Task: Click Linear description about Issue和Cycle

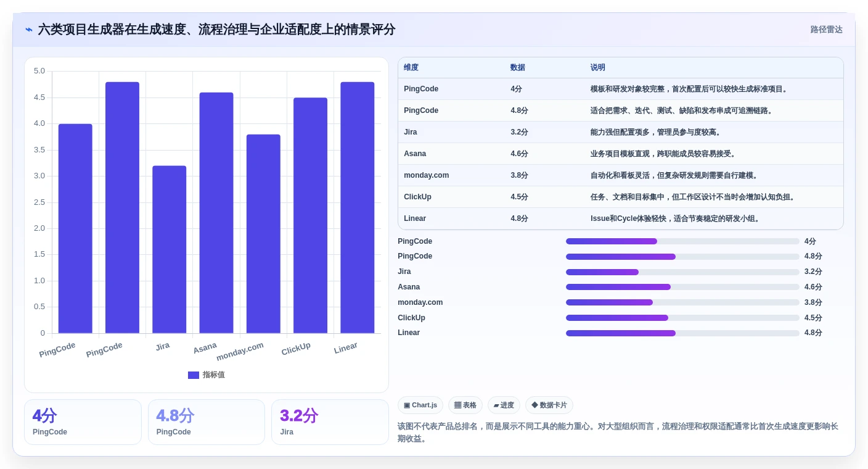Action: coord(676,218)
